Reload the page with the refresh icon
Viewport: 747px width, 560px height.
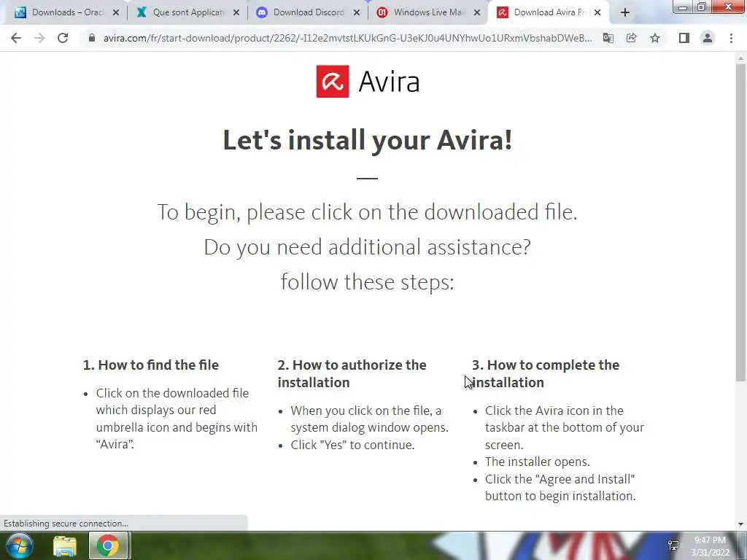[x=63, y=38]
